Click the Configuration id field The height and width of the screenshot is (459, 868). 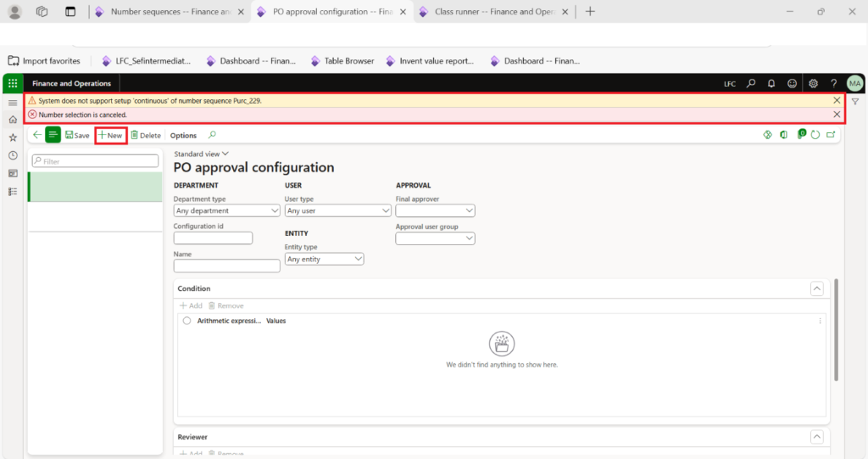pos(213,238)
